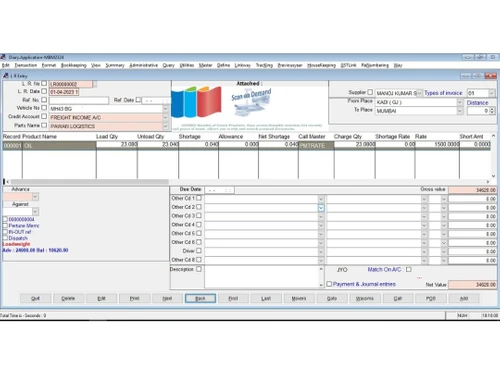Viewport: 500px width, 375px height.
Task: Check the Party Name checkbox
Action: pyautogui.click(x=44, y=125)
